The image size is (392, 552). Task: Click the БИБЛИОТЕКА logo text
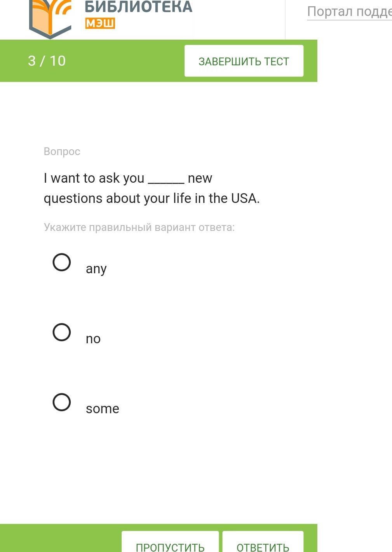pyautogui.click(x=138, y=7)
